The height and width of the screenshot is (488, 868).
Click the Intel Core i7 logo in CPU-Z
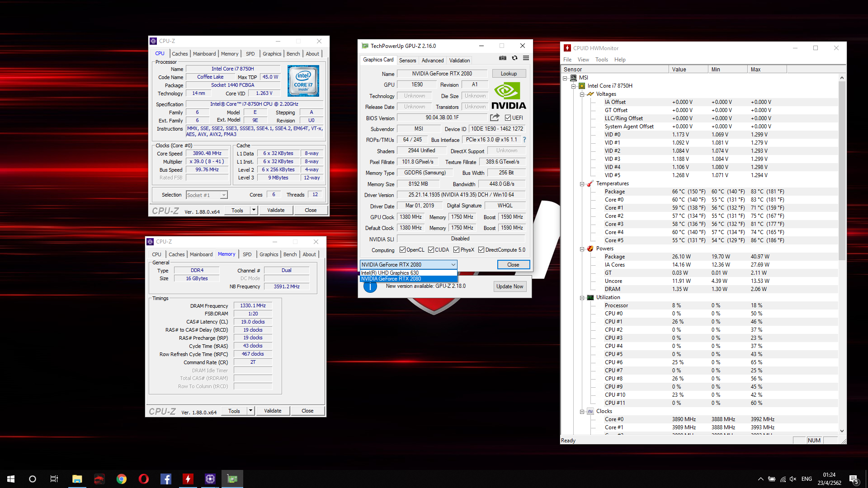[303, 81]
